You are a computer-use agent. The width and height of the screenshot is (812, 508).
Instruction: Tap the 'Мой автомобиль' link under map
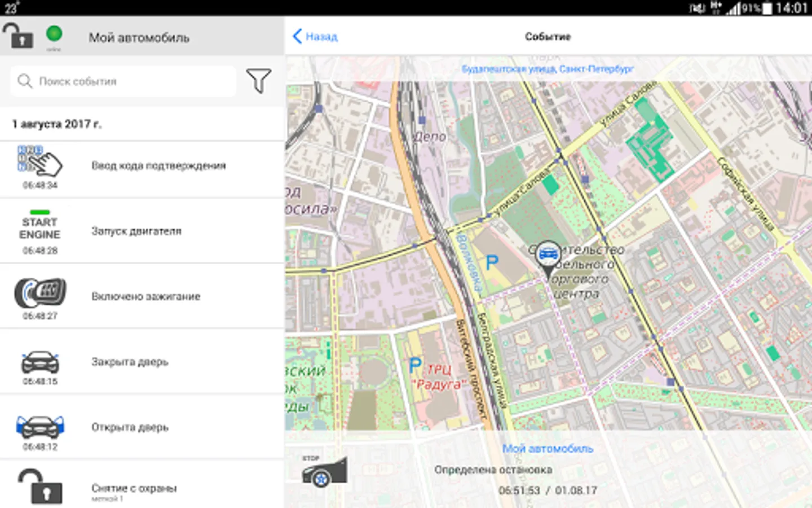point(548,449)
